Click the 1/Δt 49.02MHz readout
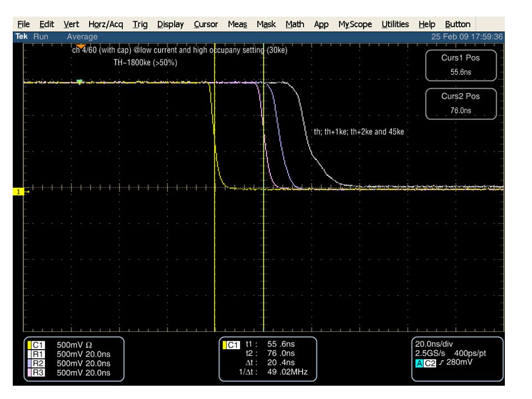The height and width of the screenshot is (399, 532). pyautogui.click(x=273, y=372)
